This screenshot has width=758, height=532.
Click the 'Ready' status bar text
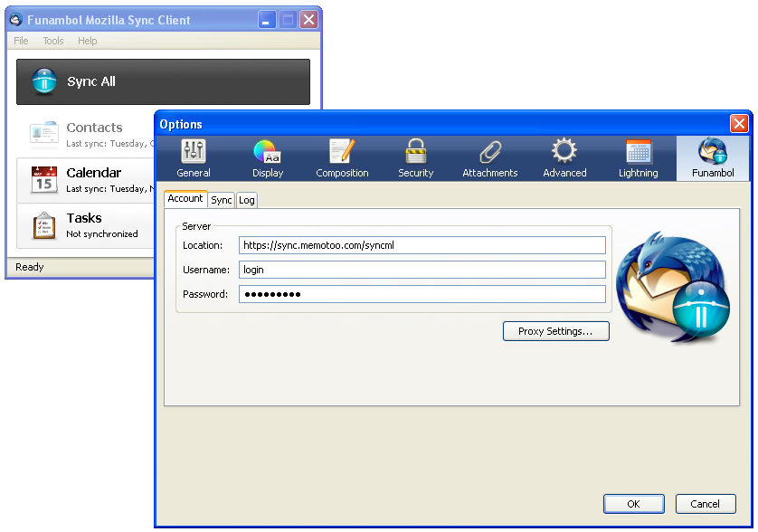coord(30,267)
